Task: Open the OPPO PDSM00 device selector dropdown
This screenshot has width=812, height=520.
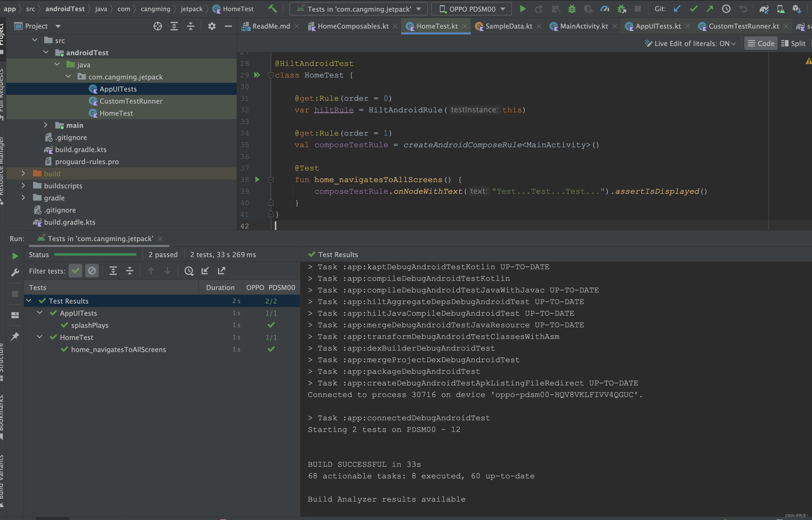Action: click(x=471, y=9)
